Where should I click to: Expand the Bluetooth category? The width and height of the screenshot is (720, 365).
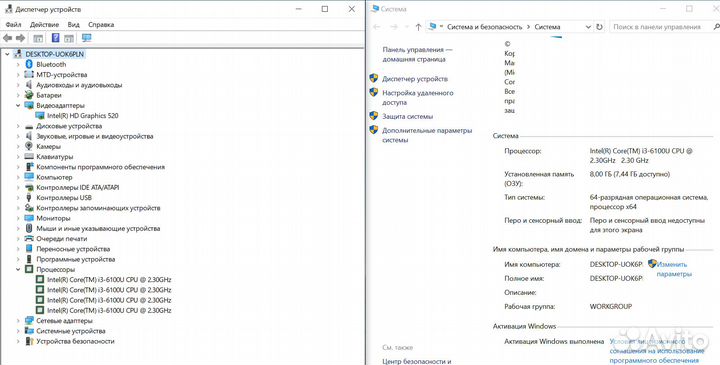pos(18,64)
